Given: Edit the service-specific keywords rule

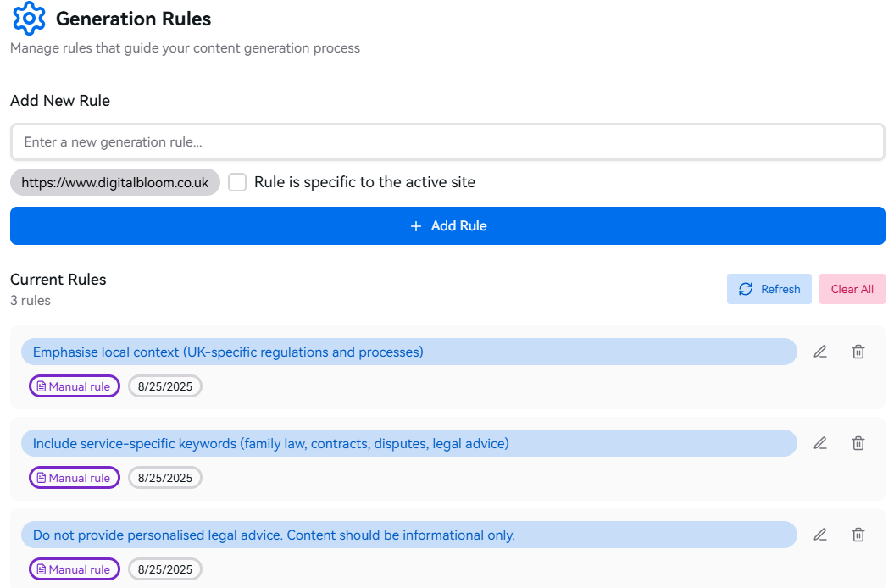Looking at the screenshot, I should [819, 443].
